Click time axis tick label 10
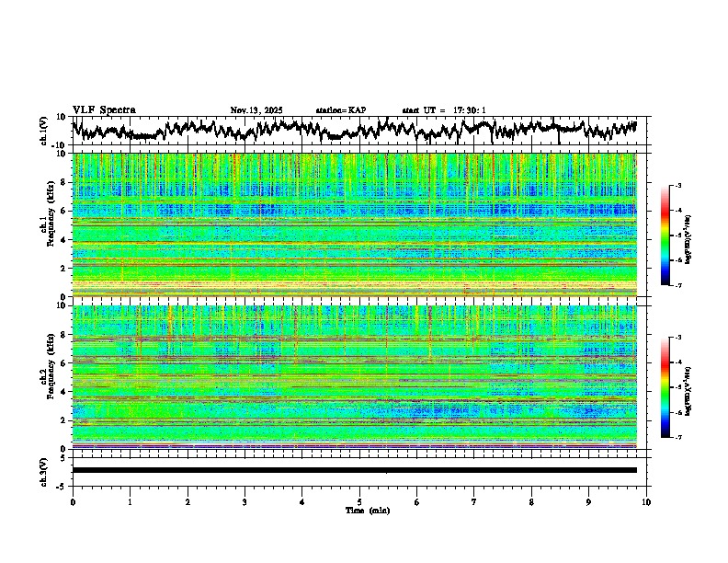Image resolution: width=728 pixels, height=563 pixels. pyautogui.click(x=646, y=502)
